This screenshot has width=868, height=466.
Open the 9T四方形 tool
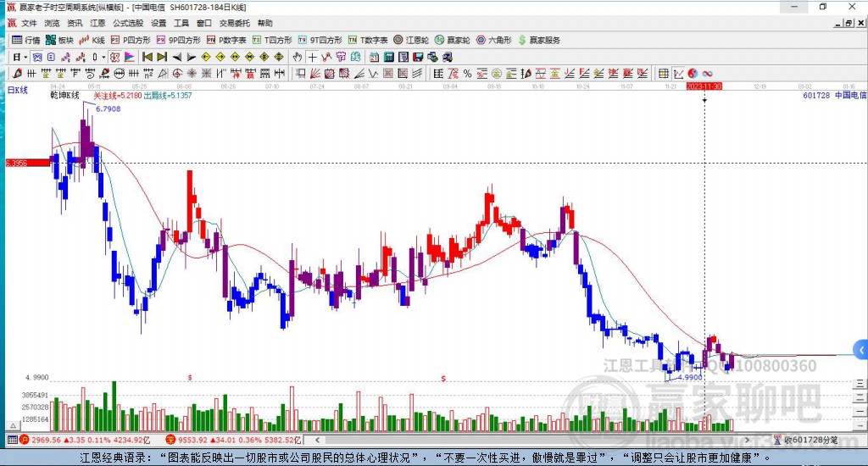click(320, 40)
